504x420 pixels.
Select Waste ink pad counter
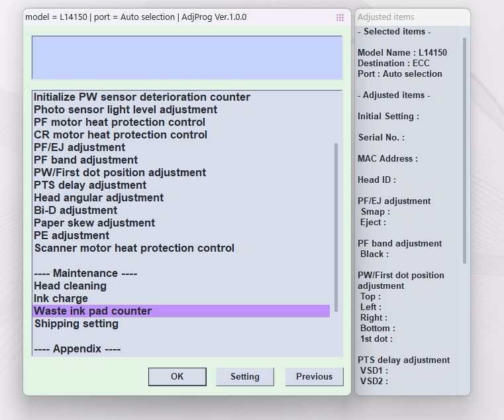coord(181,311)
